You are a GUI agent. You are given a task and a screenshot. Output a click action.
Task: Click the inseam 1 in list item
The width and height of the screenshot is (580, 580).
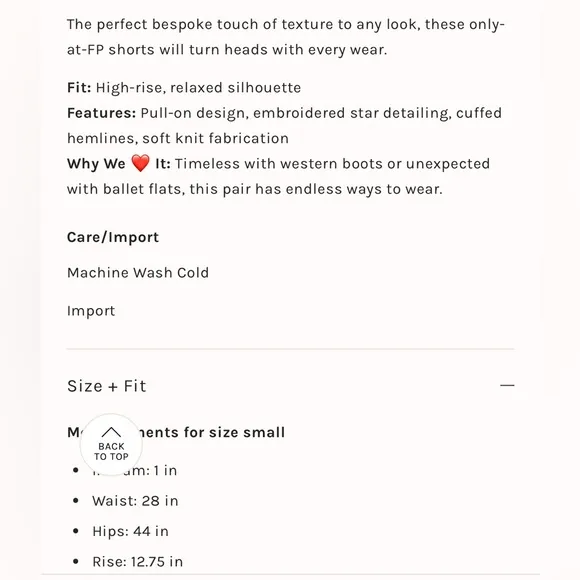(x=135, y=471)
